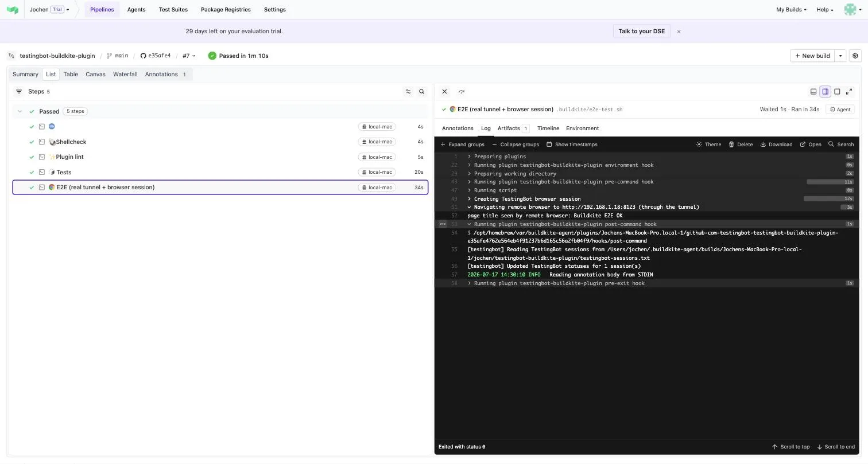The height and width of the screenshot is (464, 868).
Task: Click the retry job arrow icon
Action: 462,92
